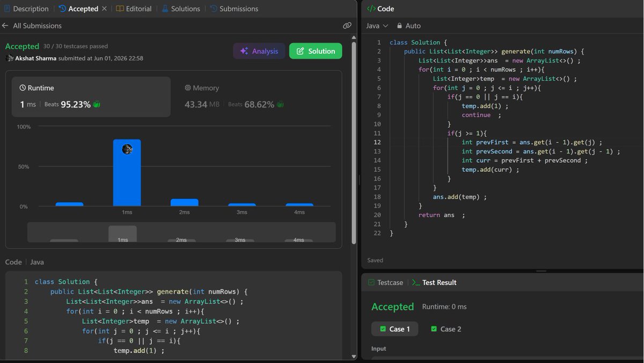Click the sparkle icon on Analysis button
The height and width of the screenshot is (363, 644).
(x=244, y=51)
